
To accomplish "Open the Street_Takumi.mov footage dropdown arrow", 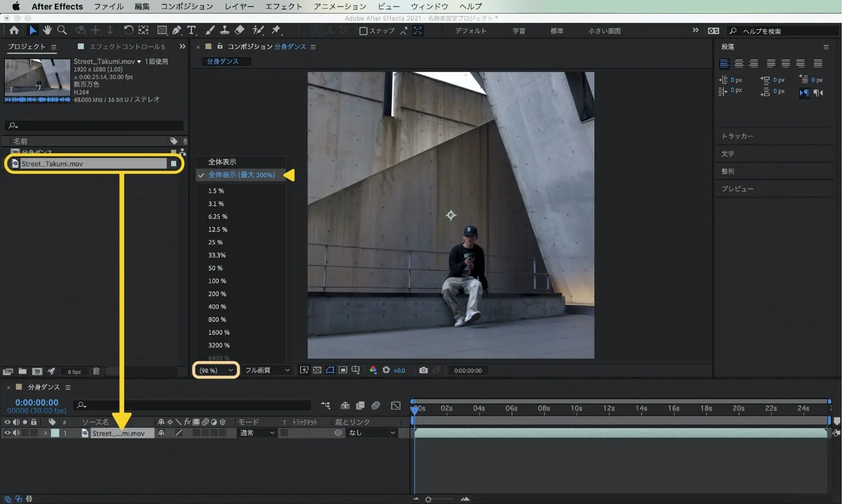I will point(139,62).
